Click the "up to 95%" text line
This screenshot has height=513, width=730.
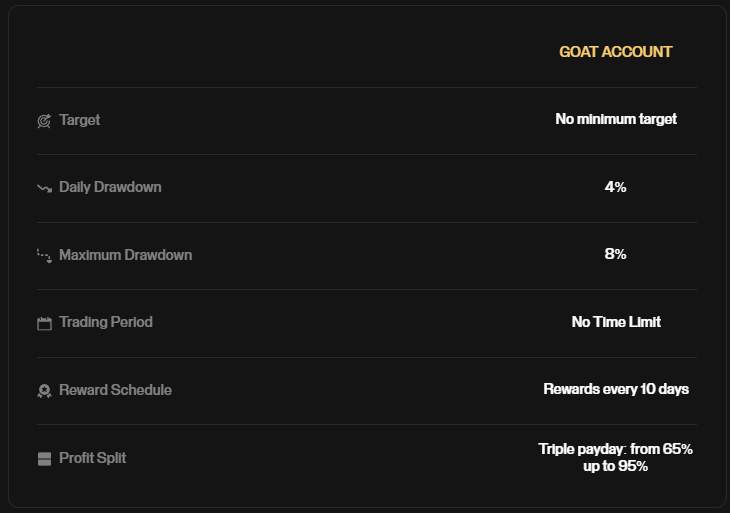pos(615,466)
